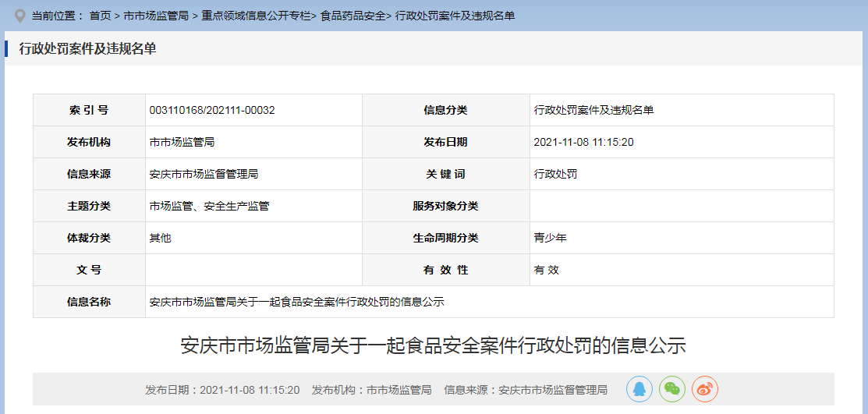Click the 行政处罚案件及违规名单 section heading

[x=88, y=48]
